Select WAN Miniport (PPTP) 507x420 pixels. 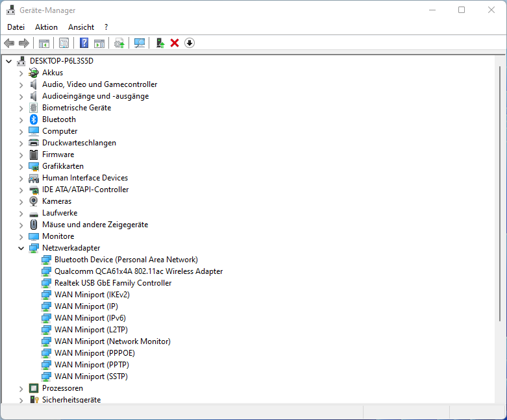(92, 365)
